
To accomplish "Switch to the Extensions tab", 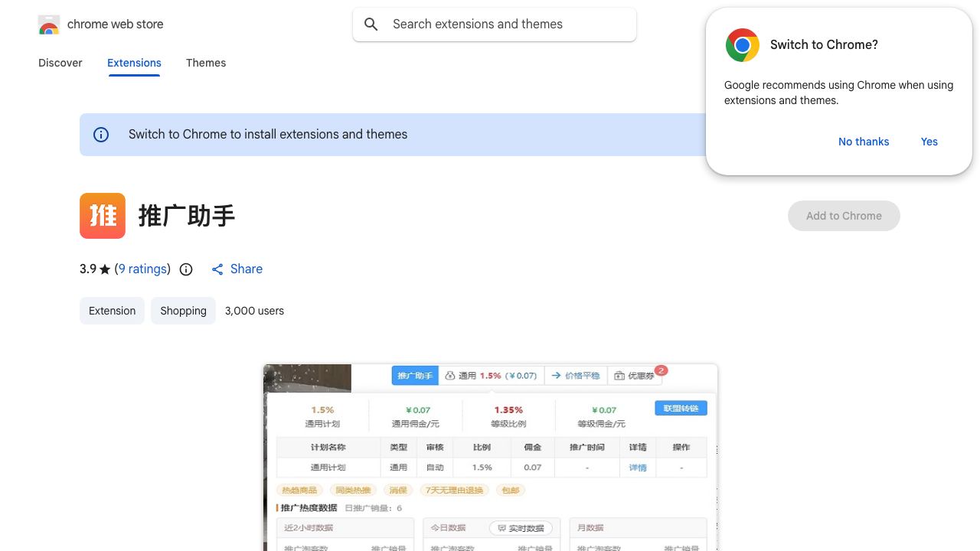I will pos(134,63).
